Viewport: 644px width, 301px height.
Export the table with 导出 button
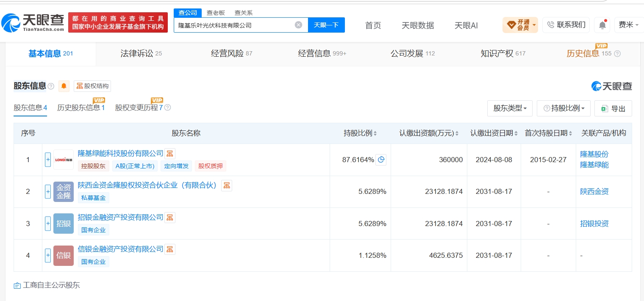[613, 108]
